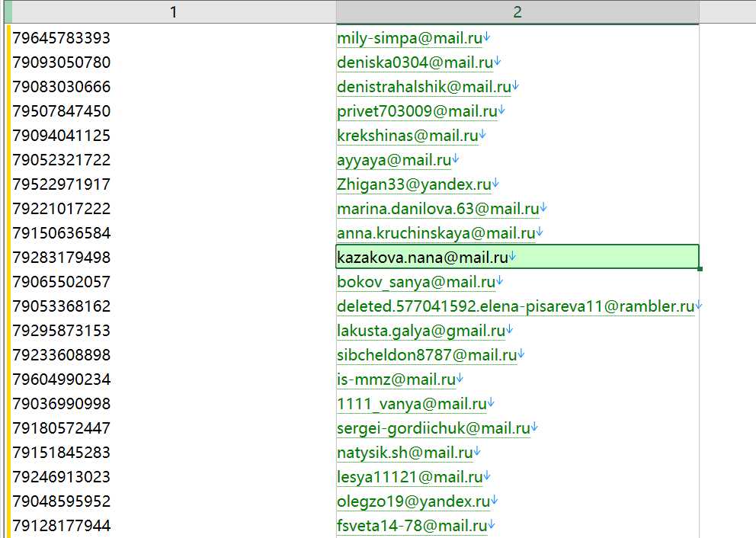The image size is (756, 538).
Task: Open email link mily-simpa@mail.ru
Action: [410, 38]
